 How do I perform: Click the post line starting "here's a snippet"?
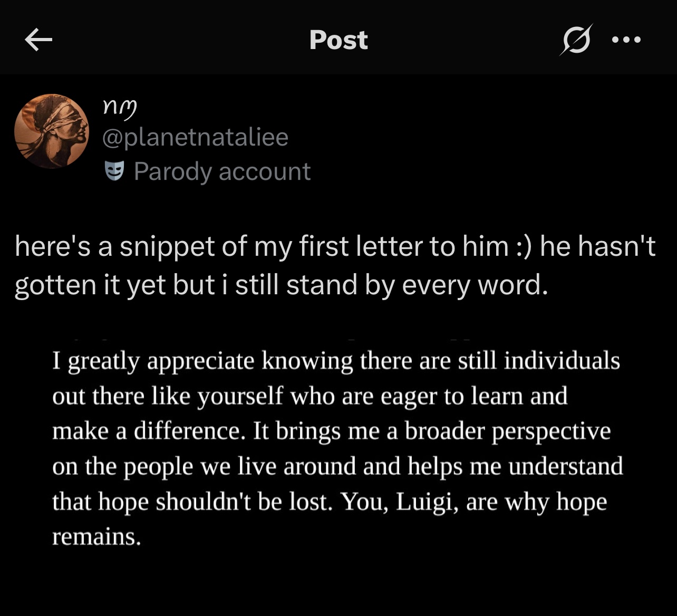(x=335, y=246)
